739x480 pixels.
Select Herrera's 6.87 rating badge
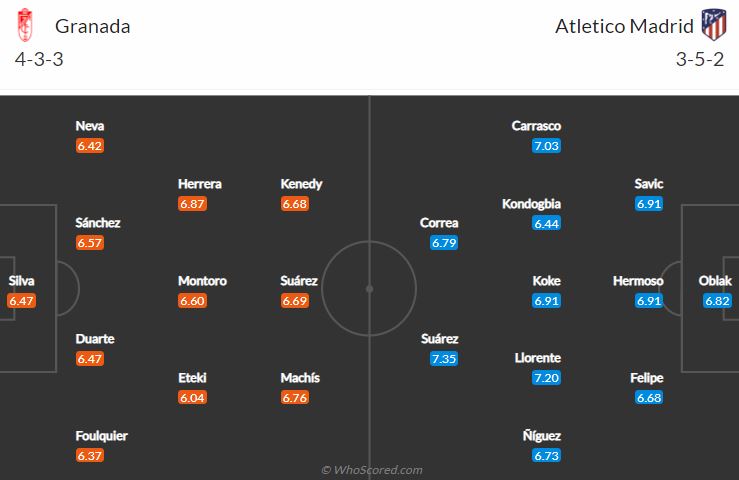(x=192, y=204)
